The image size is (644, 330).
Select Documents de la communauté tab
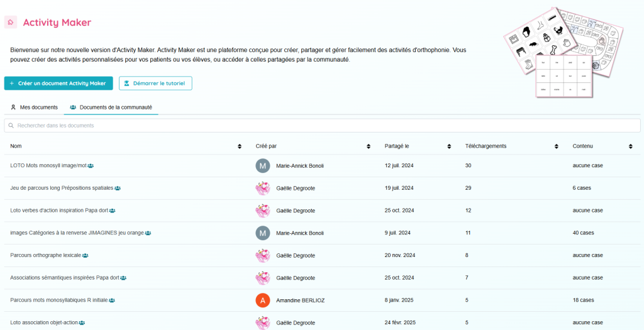(x=111, y=107)
